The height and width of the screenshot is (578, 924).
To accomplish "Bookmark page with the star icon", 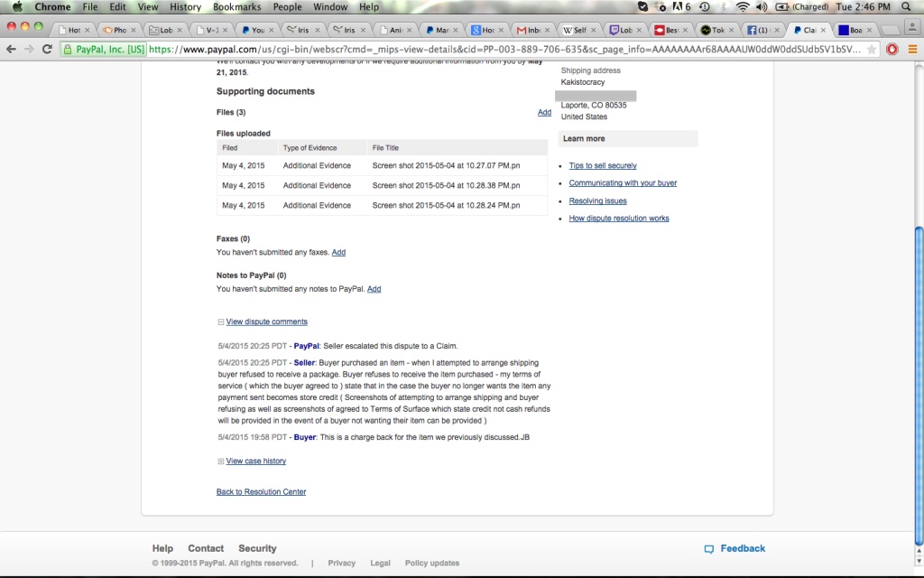I will pyautogui.click(x=872, y=50).
